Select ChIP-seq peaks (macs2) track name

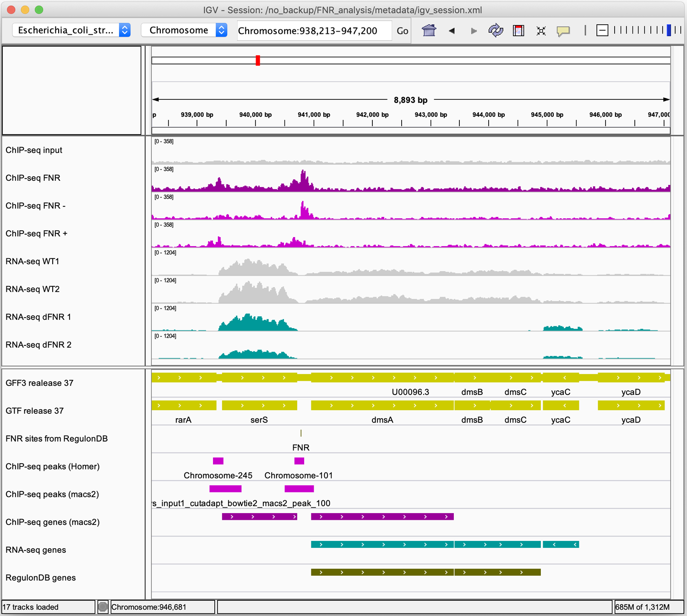(x=52, y=494)
